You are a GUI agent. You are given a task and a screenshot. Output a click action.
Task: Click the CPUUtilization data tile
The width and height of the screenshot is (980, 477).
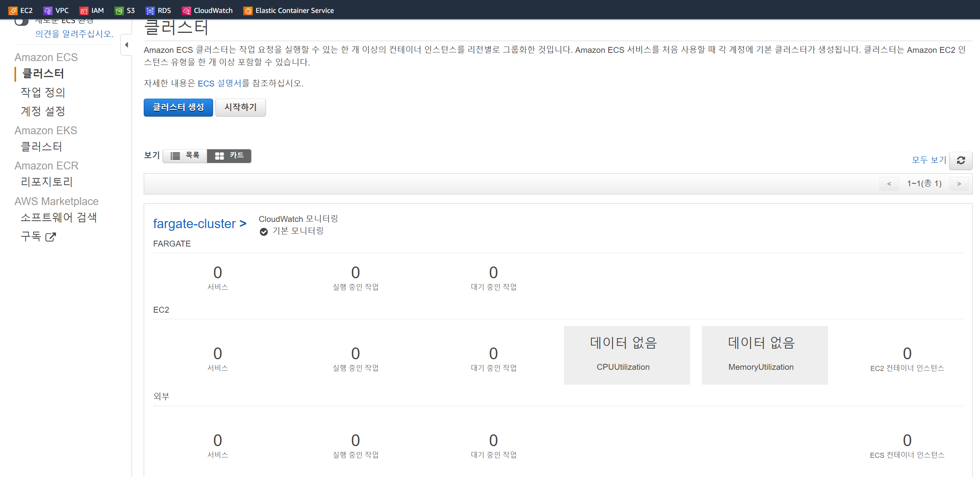[627, 355]
